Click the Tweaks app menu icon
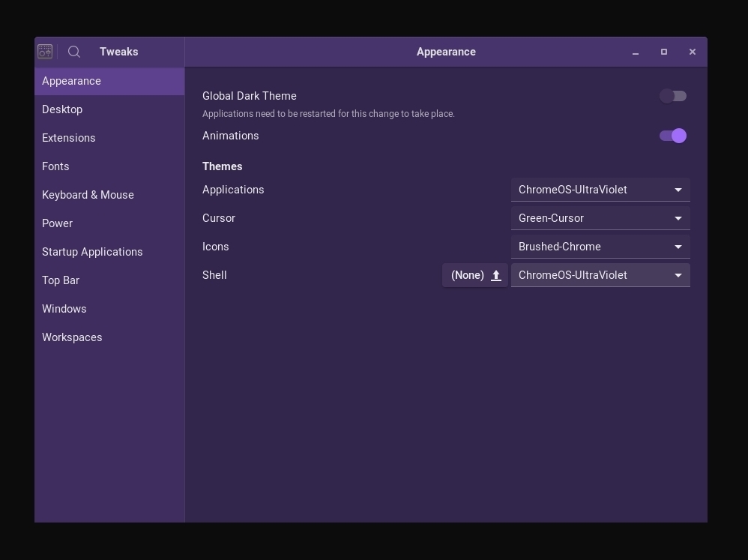This screenshot has height=560, width=748. coord(45,52)
